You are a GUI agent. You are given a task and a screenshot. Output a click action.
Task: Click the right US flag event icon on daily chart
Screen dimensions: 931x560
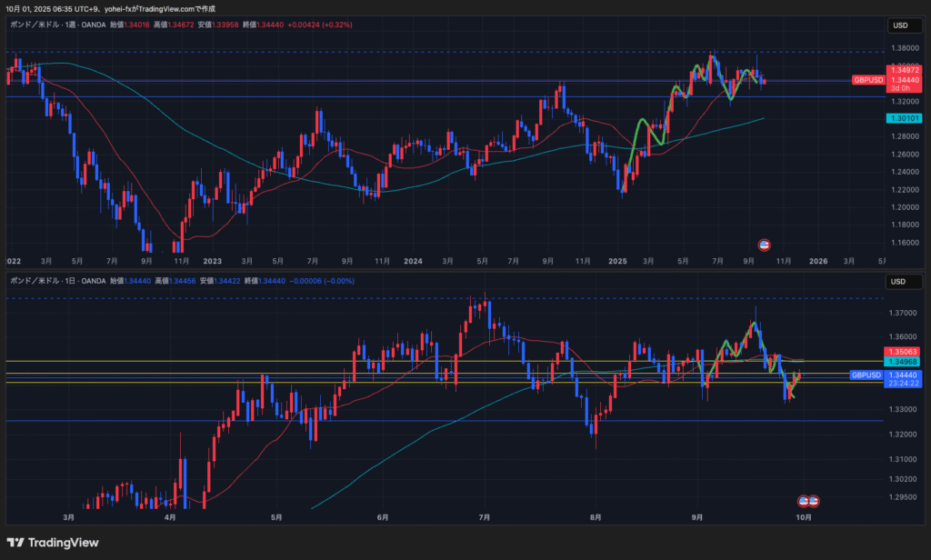click(814, 501)
